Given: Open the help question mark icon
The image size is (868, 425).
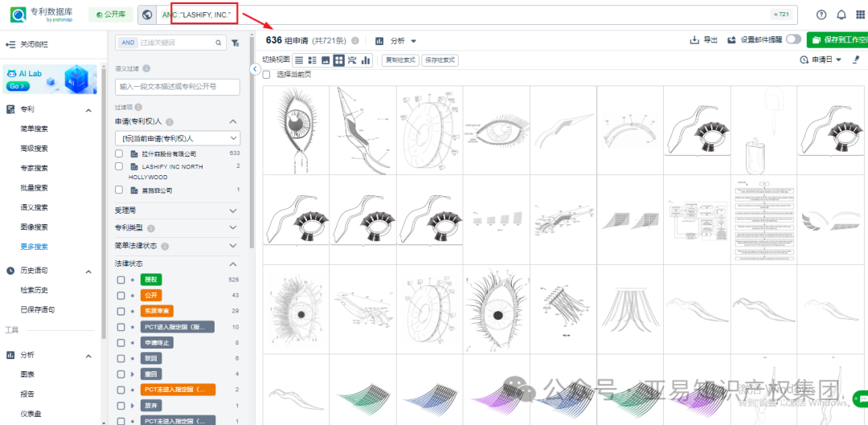Looking at the screenshot, I should 821,15.
